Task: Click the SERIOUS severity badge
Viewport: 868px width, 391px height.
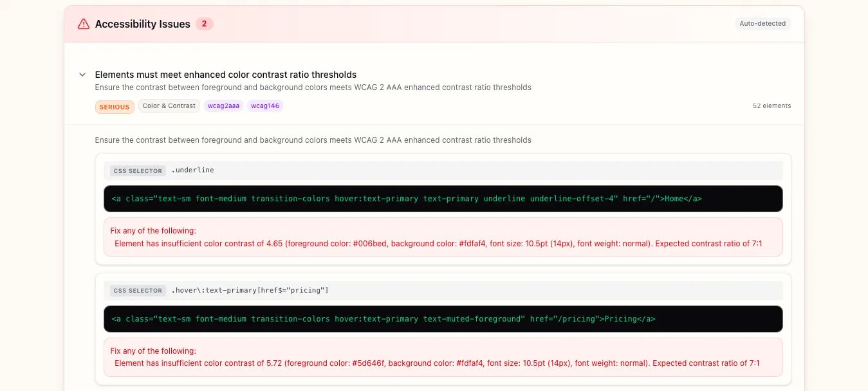Action: click(x=115, y=107)
